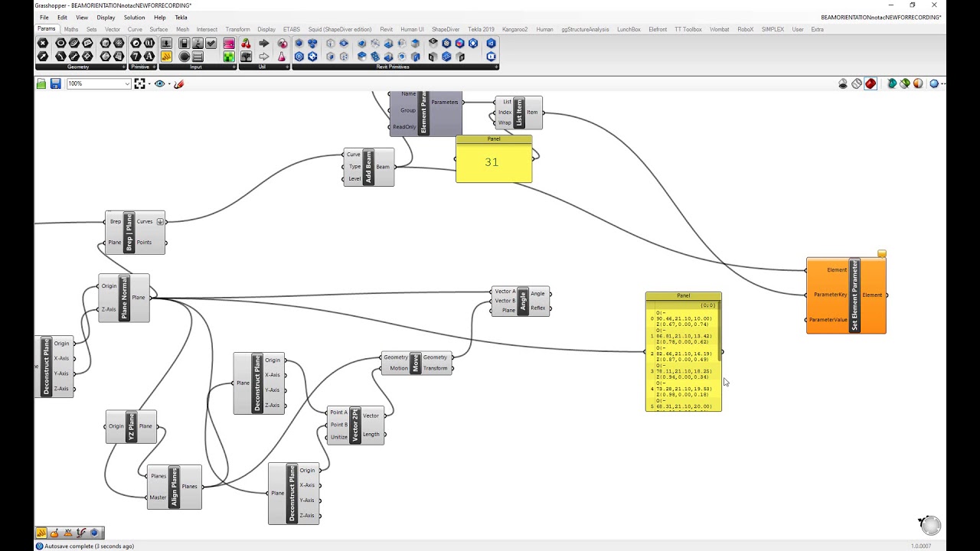Open the File menu
Viewport: 980px width, 551px height.
[x=44, y=17]
